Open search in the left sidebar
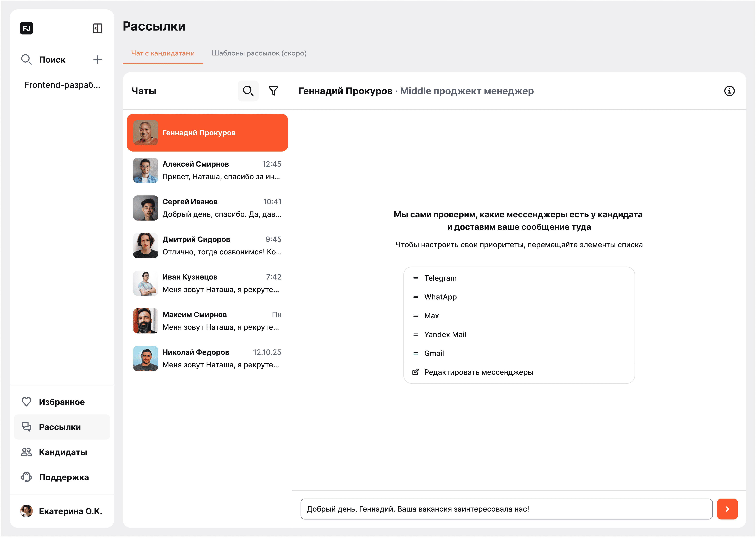The width and height of the screenshot is (756, 538). (x=26, y=60)
